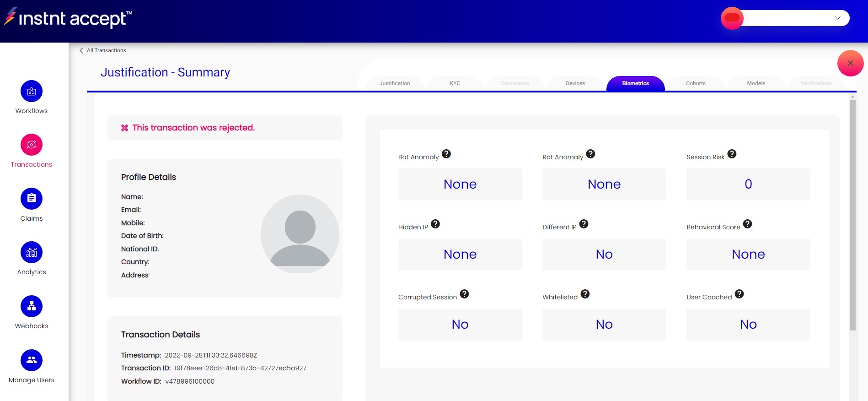Click the Behavioral Score None value

(x=748, y=255)
